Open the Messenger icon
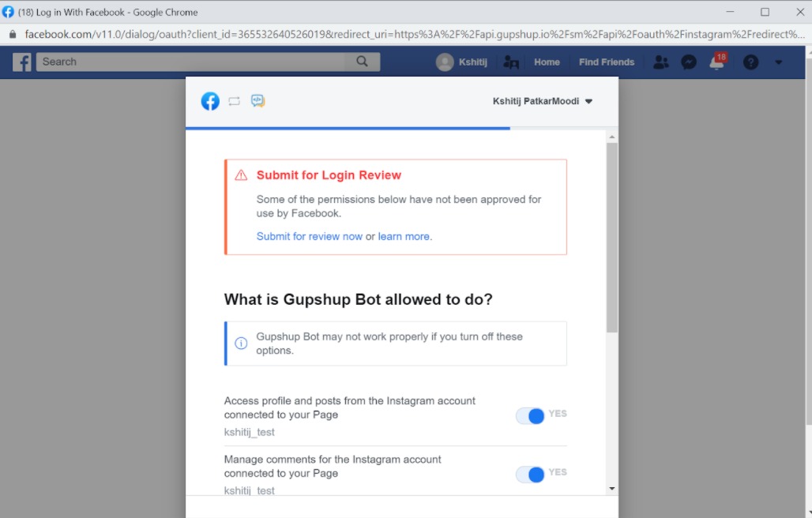Image resolution: width=812 pixels, height=518 pixels. point(688,62)
